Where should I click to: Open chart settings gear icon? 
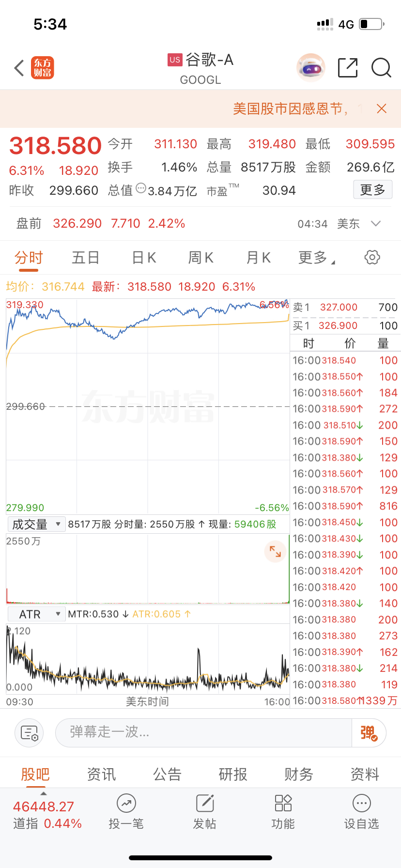[x=372, y=257]
